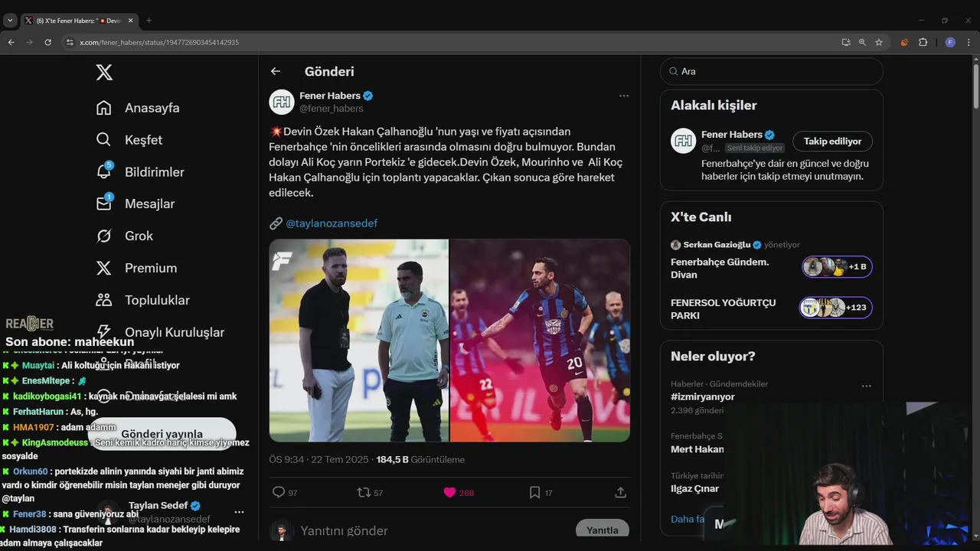Close the X'te Fener Habers tab
The height and width of the screenshot is (551, 980).
pyautogui.click(x=129, y=21)
